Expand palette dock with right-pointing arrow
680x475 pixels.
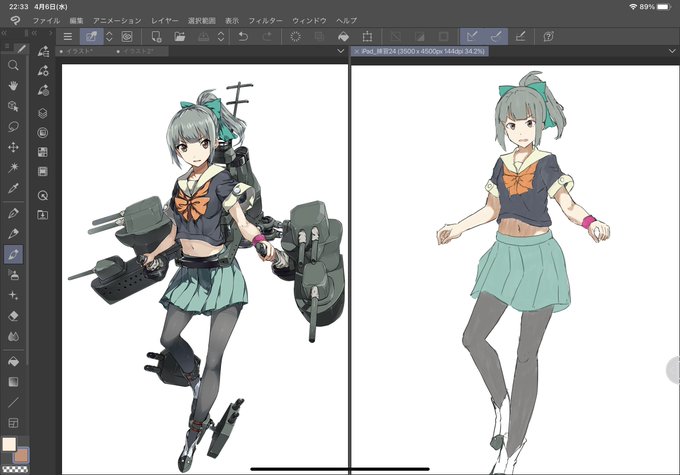pyautogui.click(x=50, y=33)
